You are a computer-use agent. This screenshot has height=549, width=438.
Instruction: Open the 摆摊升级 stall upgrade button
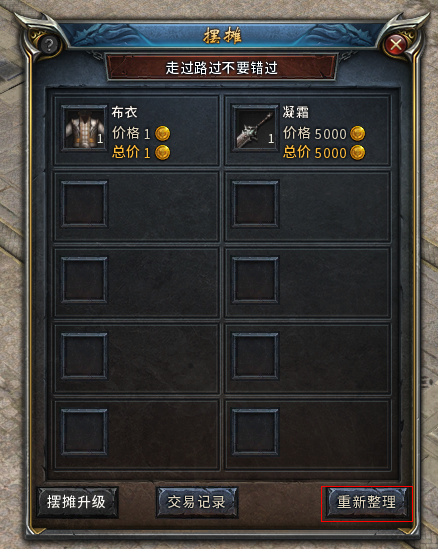pyautogui.click(x=77, y=502)
